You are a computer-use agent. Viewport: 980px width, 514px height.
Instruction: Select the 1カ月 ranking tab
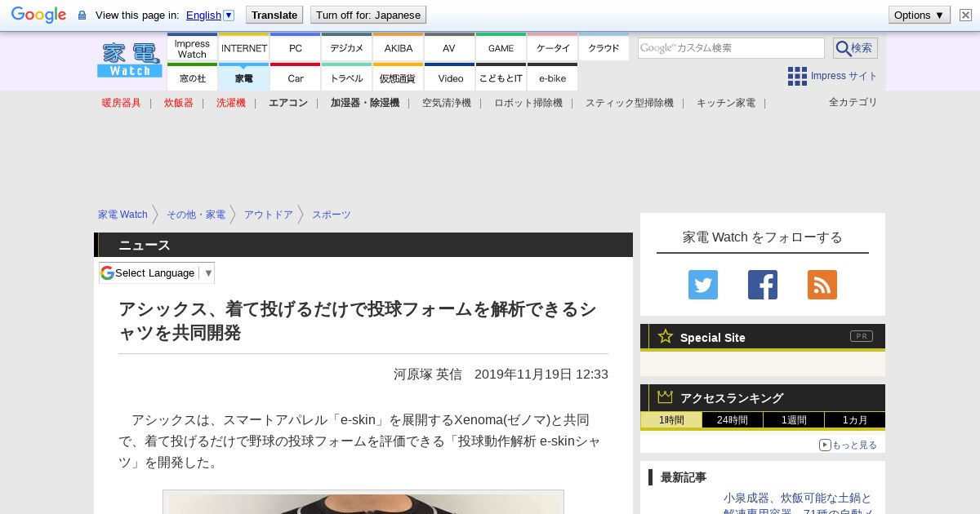pos(855,420)
